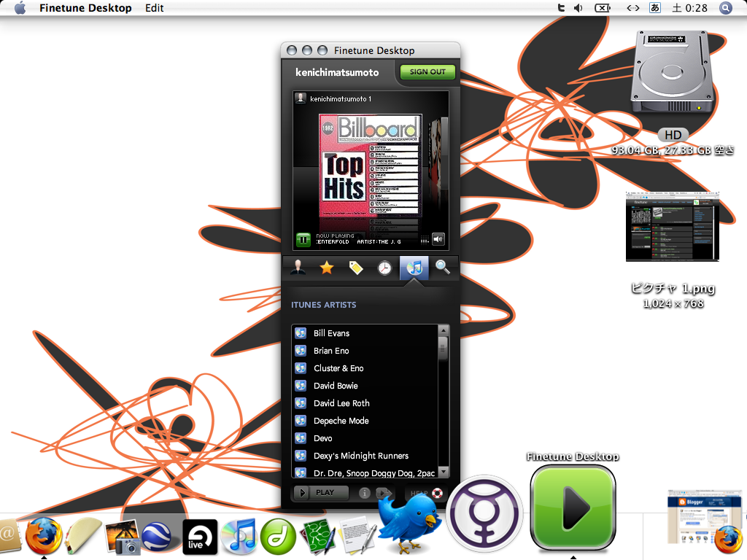Open the search magnifier tab
The width and height of the screenshot is (747, 560).
coord(443,268)
